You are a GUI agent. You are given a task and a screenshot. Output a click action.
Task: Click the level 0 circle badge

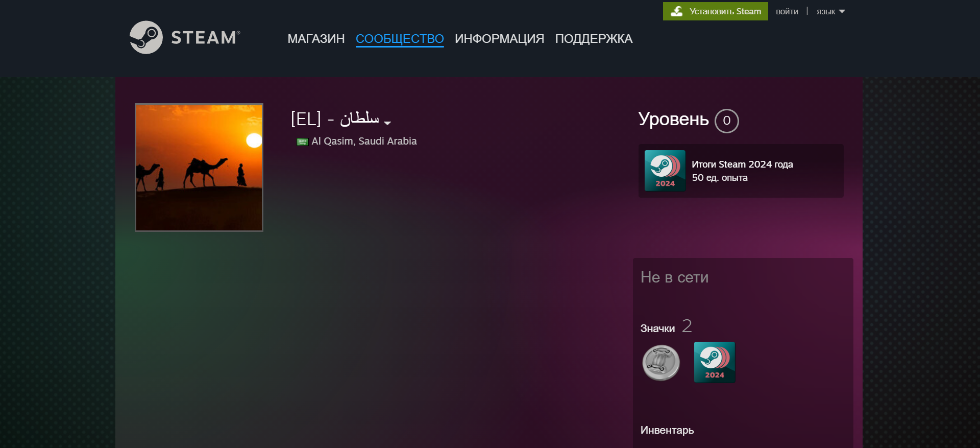[726, 121]
